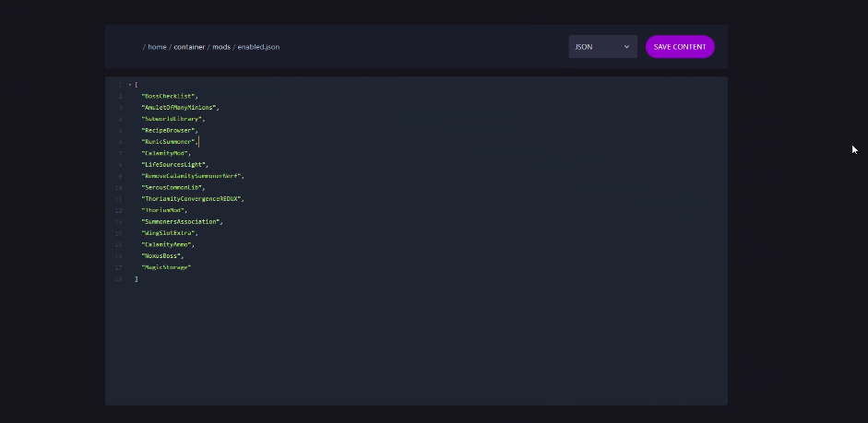Click the "ThoriumMod" entry
The image size is (868, 423).
click(164, 210)
